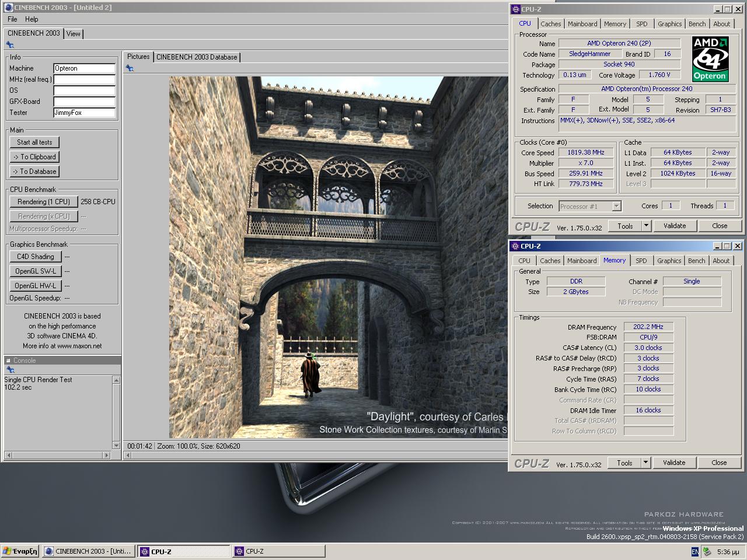Open the Help menu in CINEBENCH

pyautogui.click(x=32, y=19)
